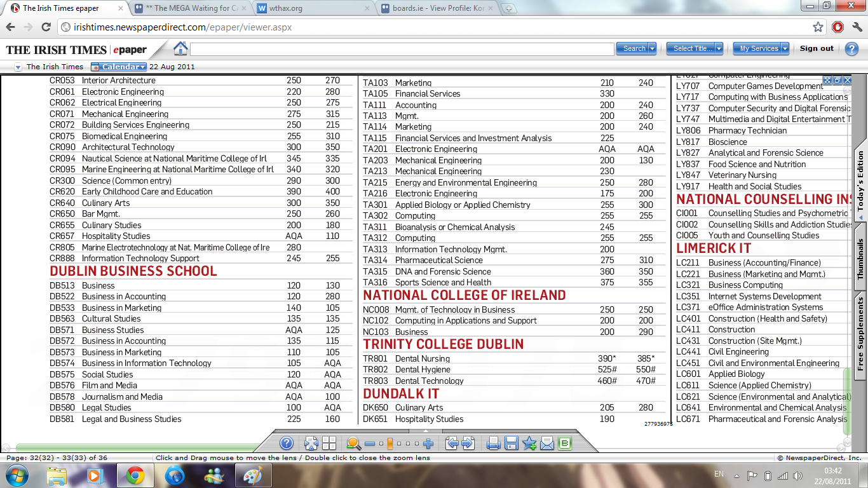Click the TR801 Dental Nursing row
This screenshot has height=488, width=868.
[514, 358]
